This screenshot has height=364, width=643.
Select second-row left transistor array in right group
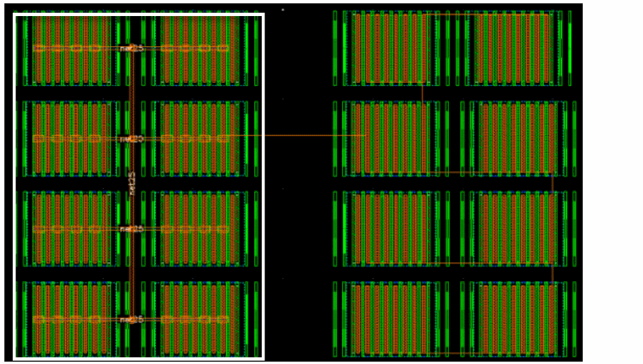pyautogui.click(x=390, y=139)
